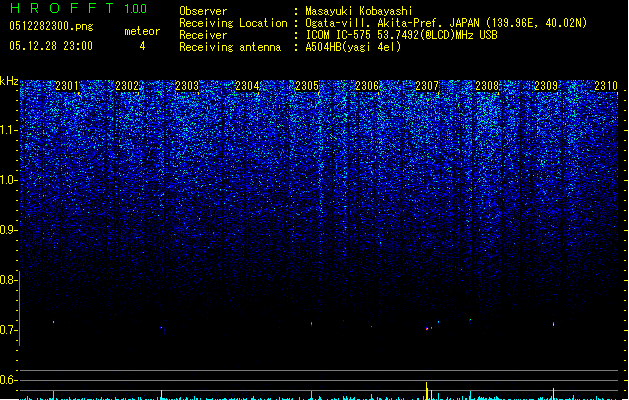629x400 pixels.
Task: Click the A504HB(yagi 4el) antenna text
Action: click(x=353, y=47)
